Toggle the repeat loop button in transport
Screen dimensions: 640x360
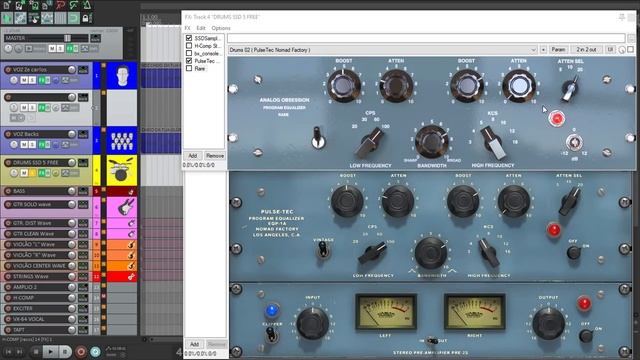(96, 351)
